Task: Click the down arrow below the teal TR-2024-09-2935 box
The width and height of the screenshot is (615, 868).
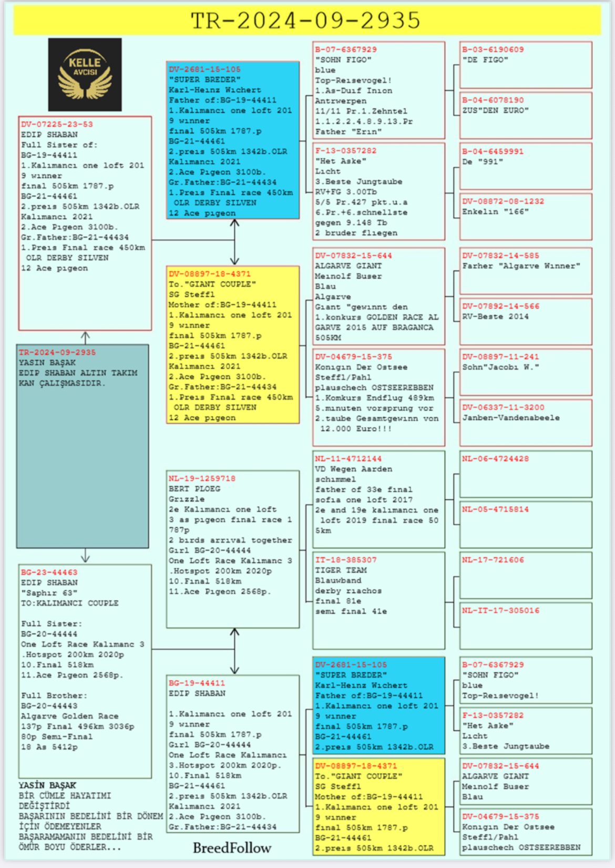Action: click(x=85, y=556)
